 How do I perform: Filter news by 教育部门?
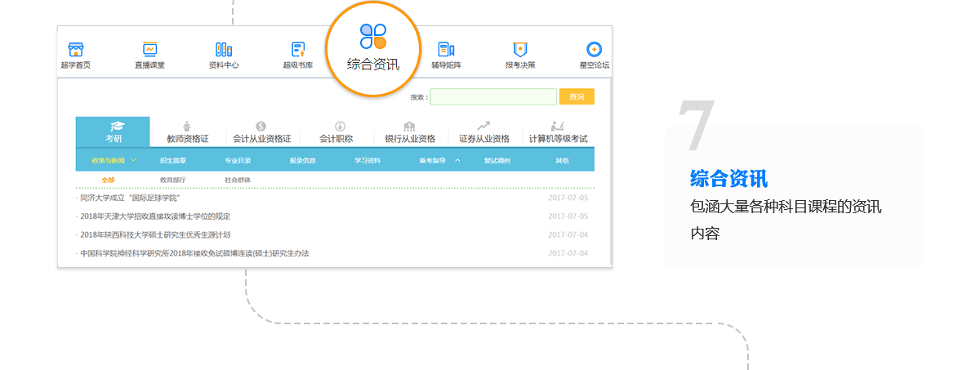coord(172,180)
